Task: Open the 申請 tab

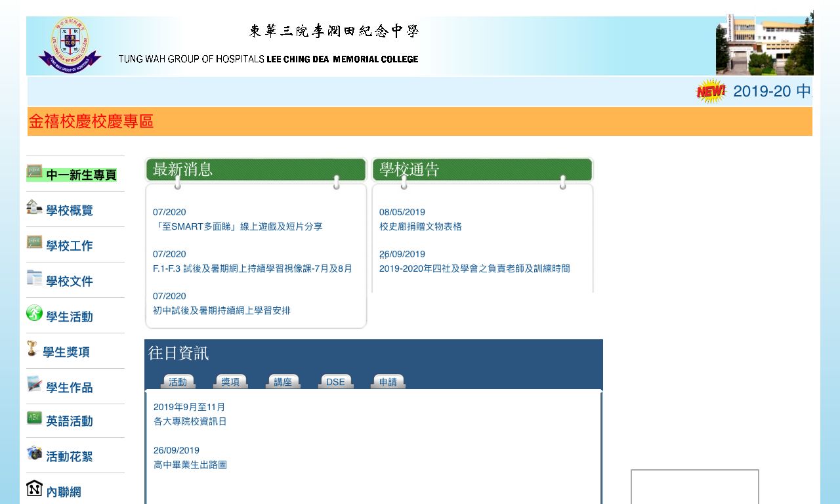Action: click(388, 382)
